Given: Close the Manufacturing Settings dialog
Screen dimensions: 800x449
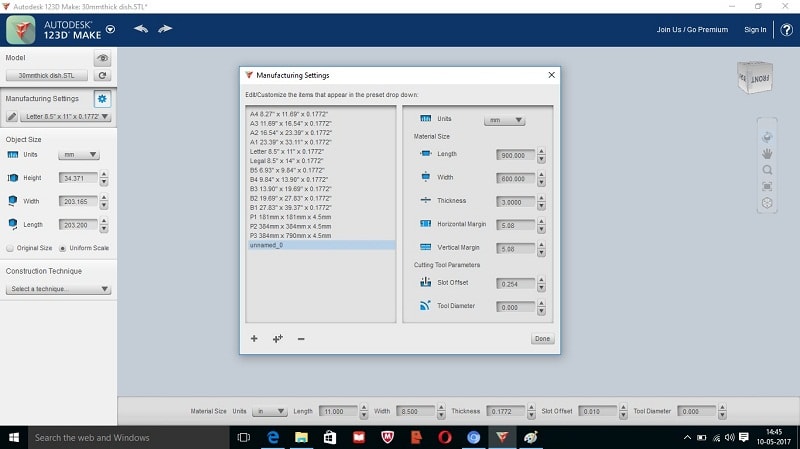Looking at the screenshot, I should click(552, 75).
